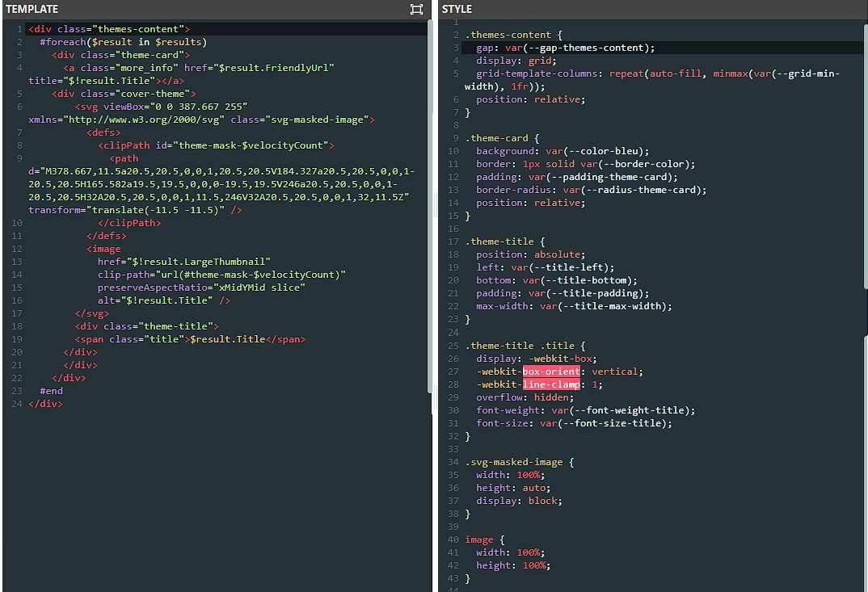The image size is (868, 592).
Task: Expand the Template editor to fullscreen
Action: 416,10
